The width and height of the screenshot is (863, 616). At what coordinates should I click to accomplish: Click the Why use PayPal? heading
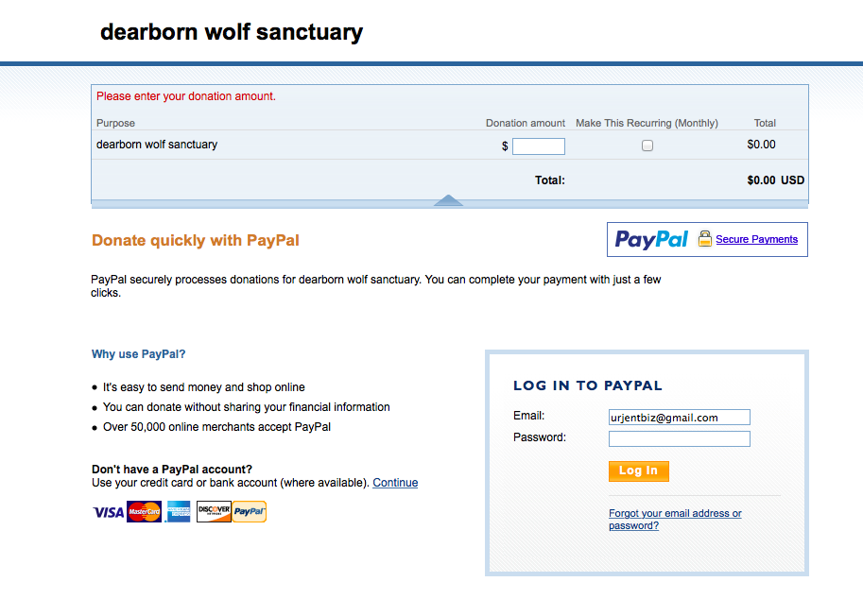[x=139, y=354]
